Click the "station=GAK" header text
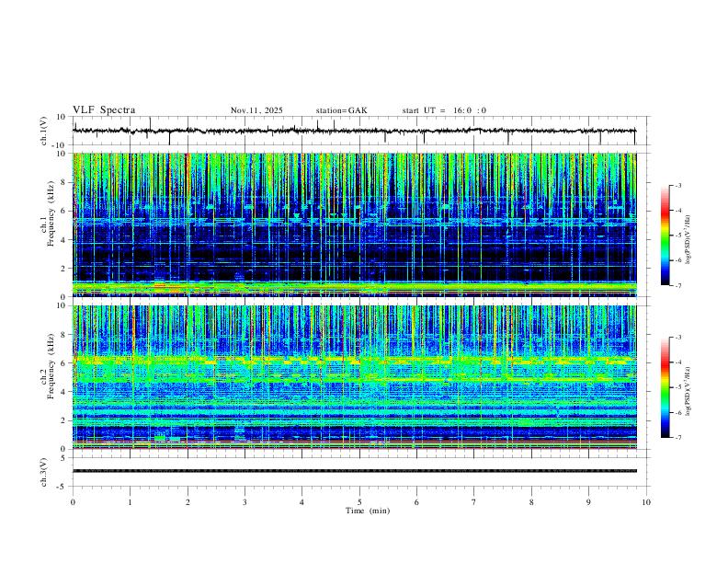Screen dimensions: 728x563 pyautogui.click(x=341, y=110)
